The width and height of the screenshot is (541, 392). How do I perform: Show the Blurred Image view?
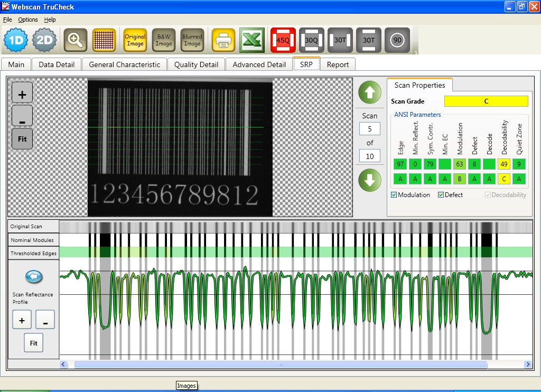(192, 40)
